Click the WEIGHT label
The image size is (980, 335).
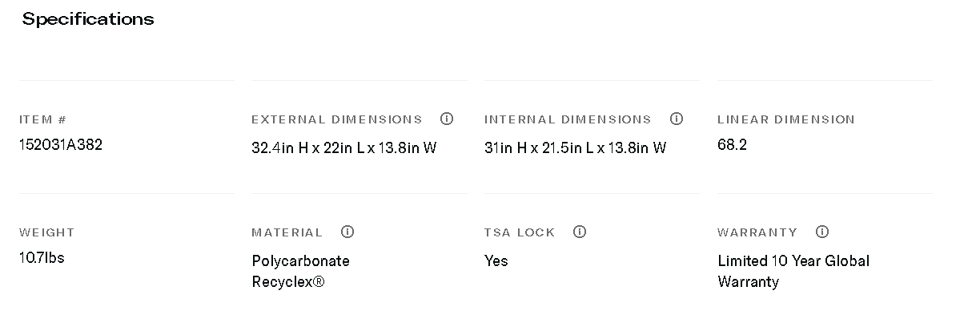click(46, 232)
